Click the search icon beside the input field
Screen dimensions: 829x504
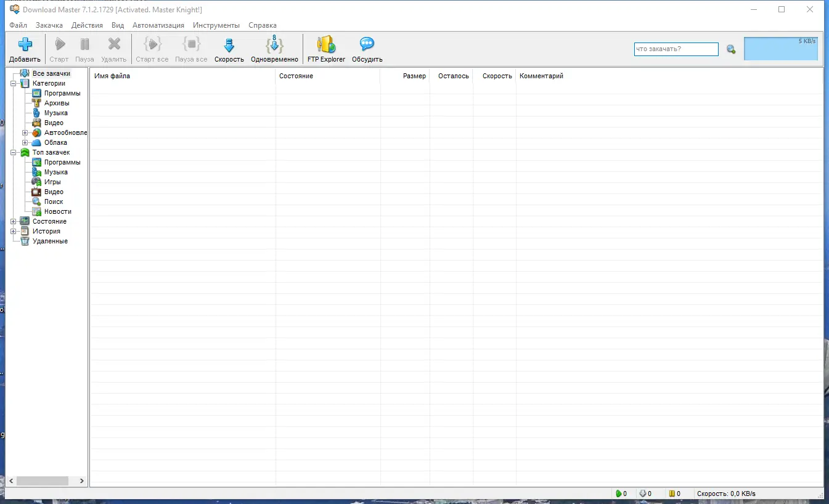coord(731,50)
